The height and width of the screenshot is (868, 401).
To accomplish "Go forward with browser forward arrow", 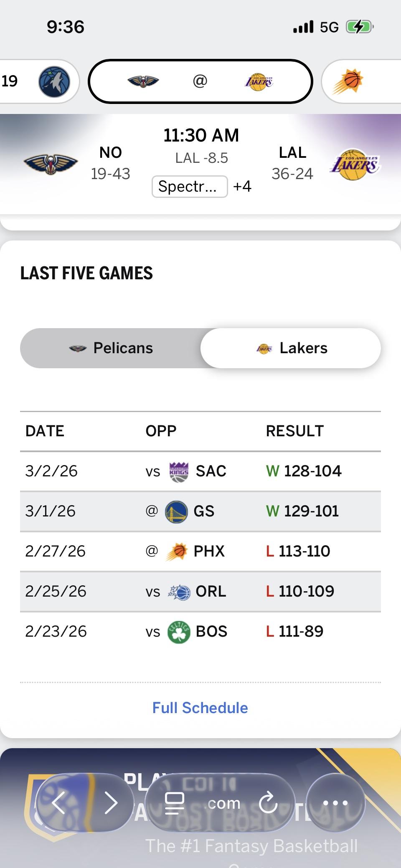I will (111, 802).
